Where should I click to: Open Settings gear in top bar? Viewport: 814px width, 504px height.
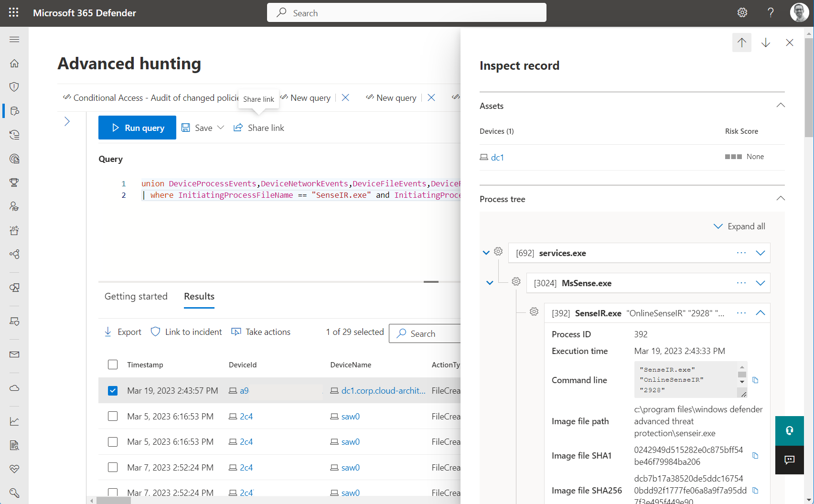(742, 13)
